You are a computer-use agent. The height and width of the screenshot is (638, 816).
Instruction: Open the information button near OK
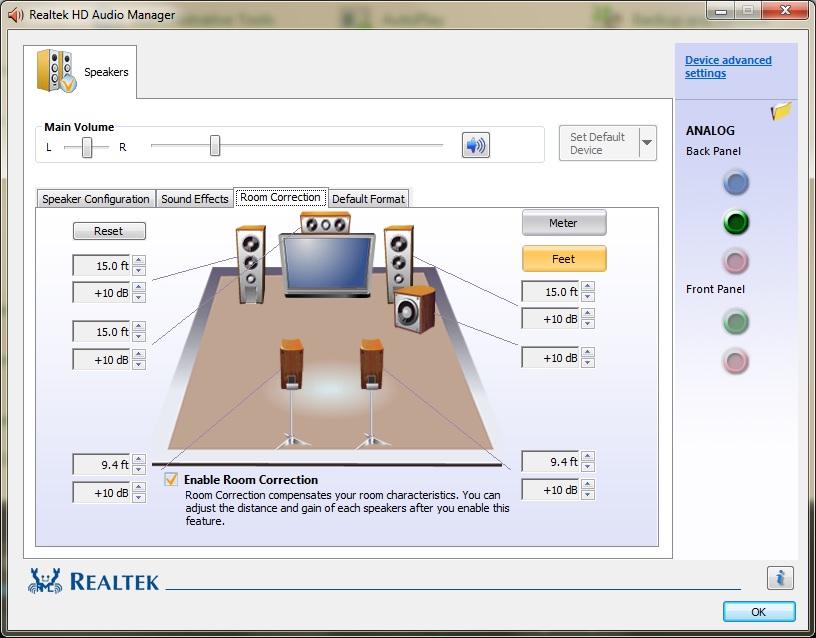click(780, 578)
